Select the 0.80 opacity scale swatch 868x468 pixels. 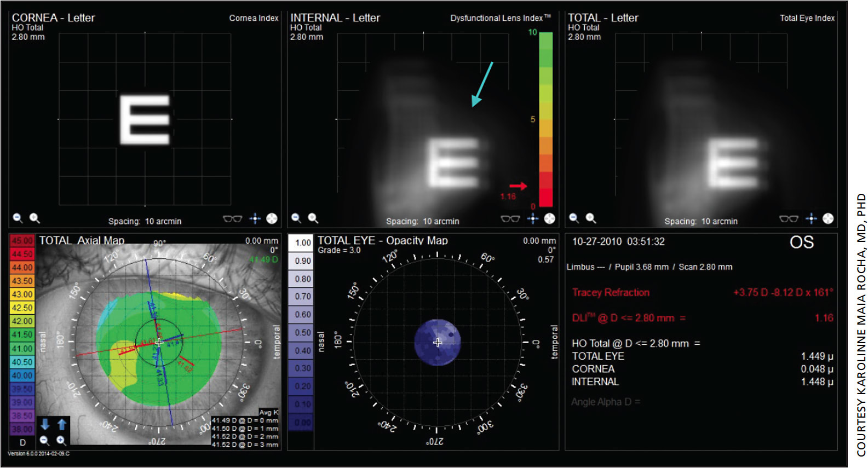(302, 279)
